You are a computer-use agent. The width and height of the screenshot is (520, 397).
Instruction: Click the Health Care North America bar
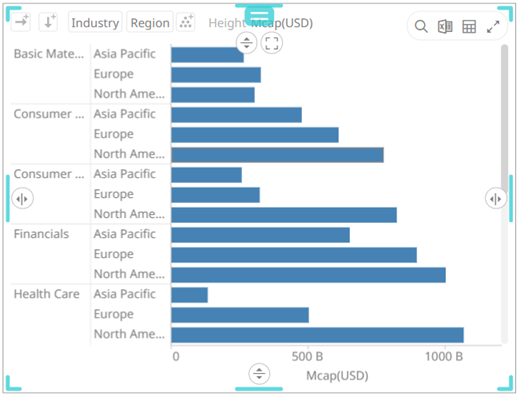pos(317,335)
